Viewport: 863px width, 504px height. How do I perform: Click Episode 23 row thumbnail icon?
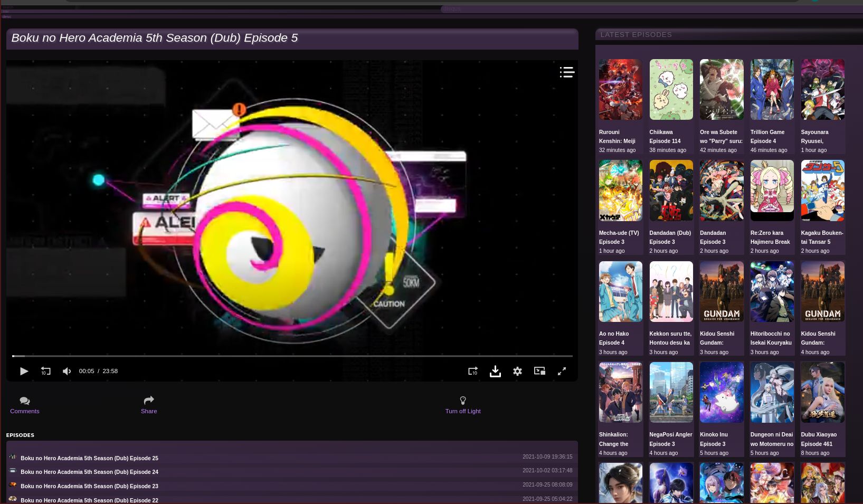(13, 484)
